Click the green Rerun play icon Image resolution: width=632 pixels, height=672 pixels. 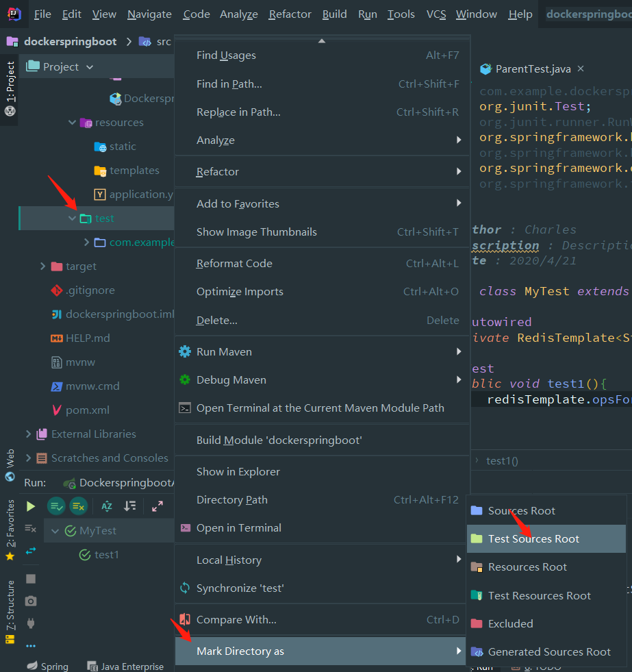tap(30, 506)
